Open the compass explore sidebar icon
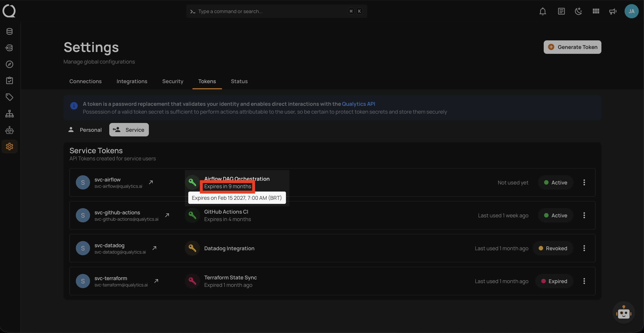This screenshot has width=644, height=333. [10, 64]
